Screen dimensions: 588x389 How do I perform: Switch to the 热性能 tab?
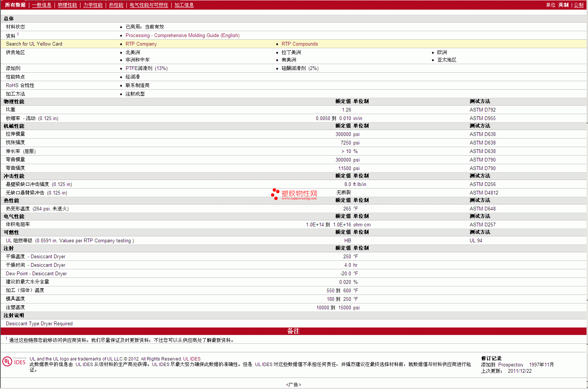point(116,5)
